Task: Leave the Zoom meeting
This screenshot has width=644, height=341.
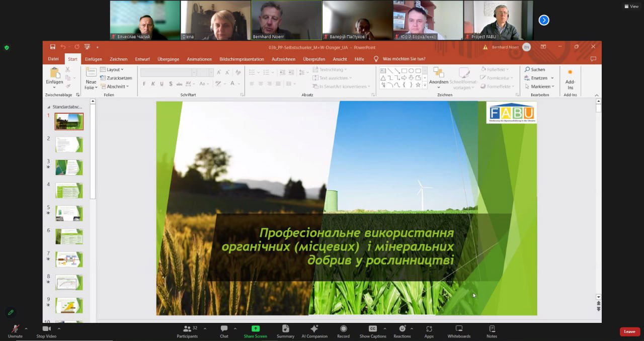Action: tap(629, 331)
